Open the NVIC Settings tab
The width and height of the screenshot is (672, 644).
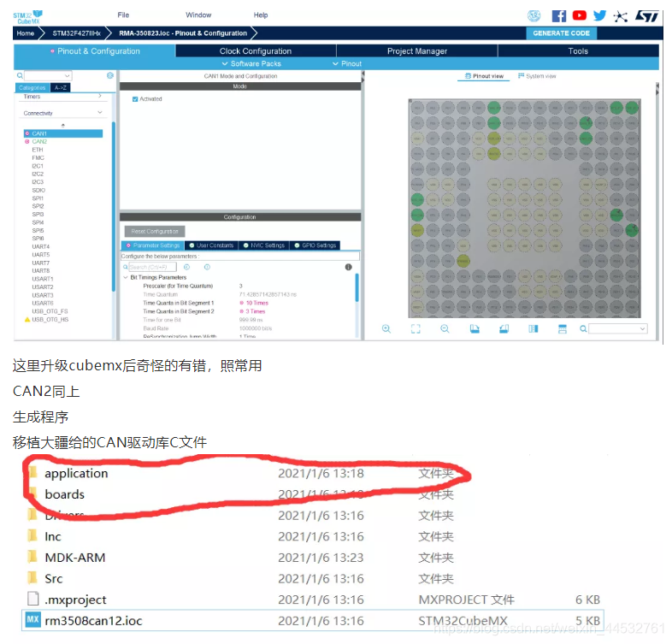pyautogui.click(x=263, y=245)
